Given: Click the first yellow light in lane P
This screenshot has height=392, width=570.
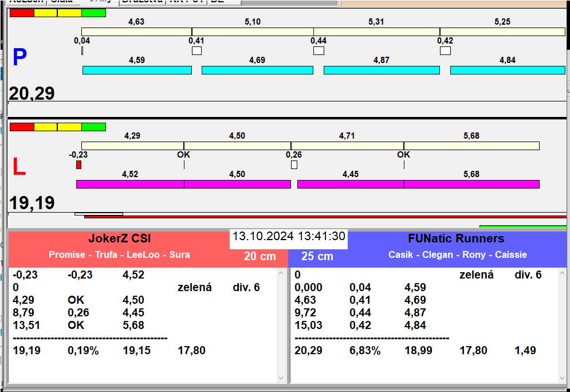Looking at the screenshot, I should (x=46, y=13).
